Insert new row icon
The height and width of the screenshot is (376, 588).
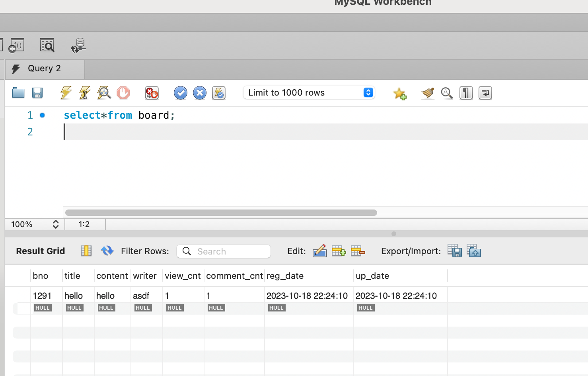[x=339, y=251]
